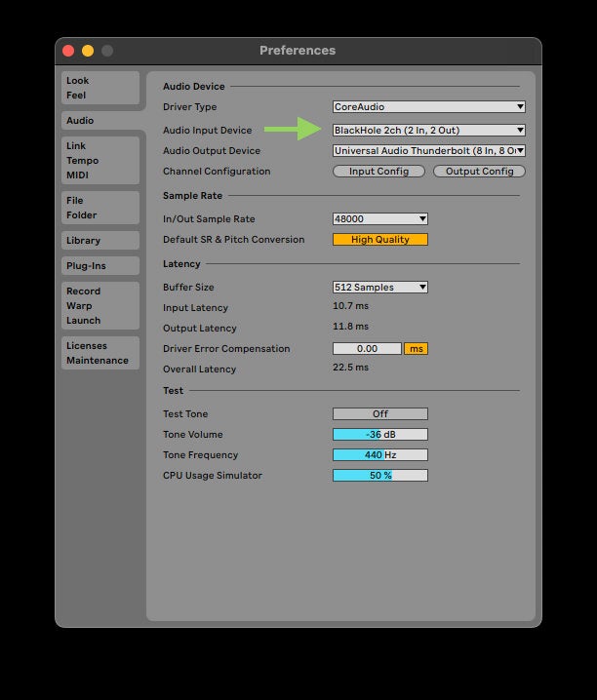Select the Audio preferences tab
This screenshot has width=597, height=700.
pyautogui.click(x=100, y=121)
